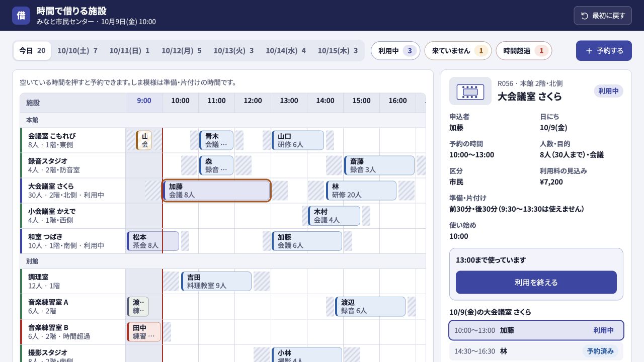The image size is (644, 362).
Task: Open 斎藤 録音 3人 booking
Action: pos(379,165)
